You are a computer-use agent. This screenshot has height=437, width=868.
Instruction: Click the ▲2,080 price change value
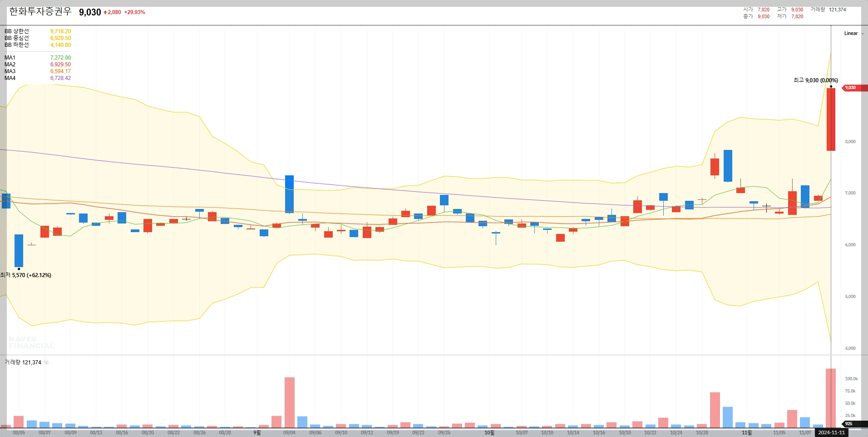click(113, 12)
